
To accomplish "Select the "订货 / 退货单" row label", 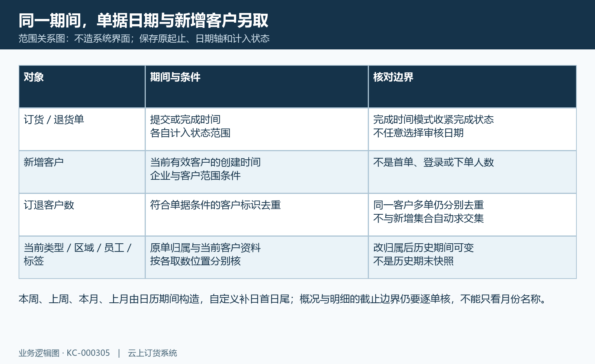I will pos(54,120).
